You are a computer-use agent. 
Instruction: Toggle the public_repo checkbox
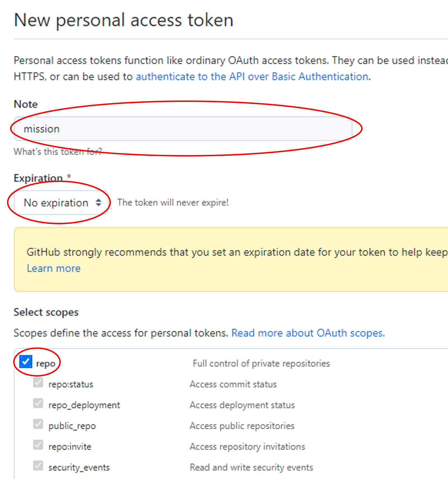[38, 424]
